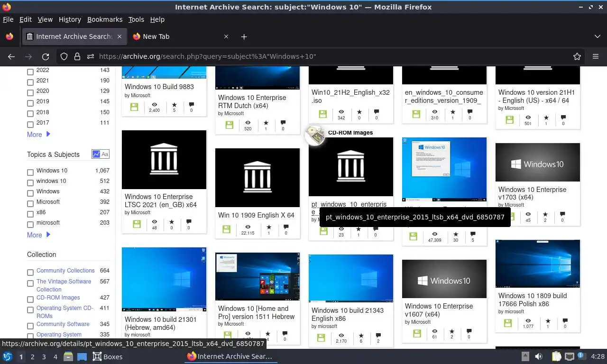607x364 pixels.
Task: Open Firefox View pinned icon
Action: coord(9,36)
